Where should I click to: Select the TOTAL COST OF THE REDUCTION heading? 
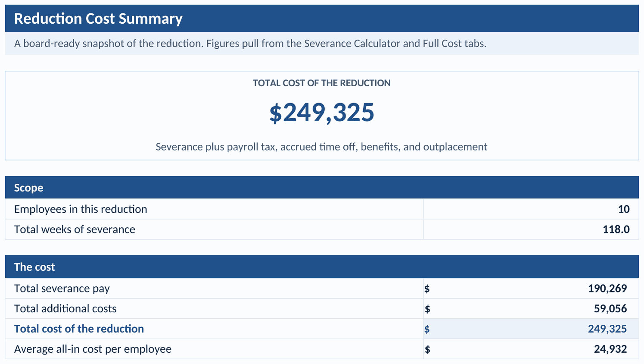tap(322, 83)
